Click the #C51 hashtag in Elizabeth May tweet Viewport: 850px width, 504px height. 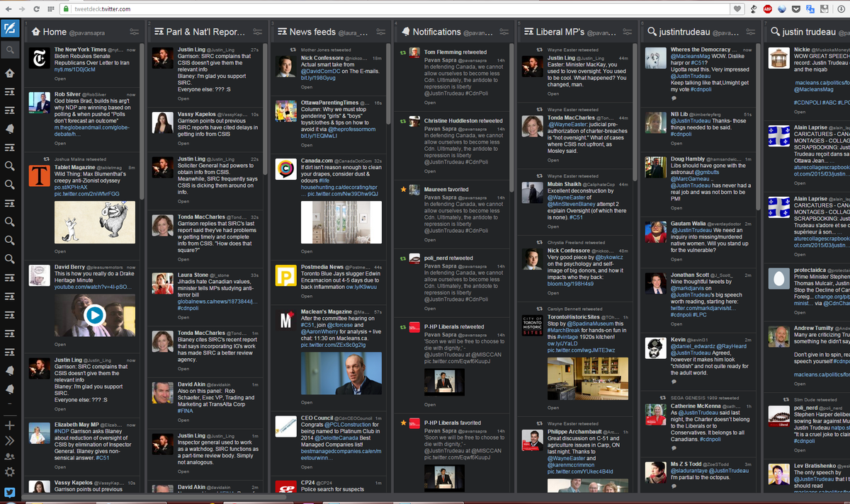103,458
